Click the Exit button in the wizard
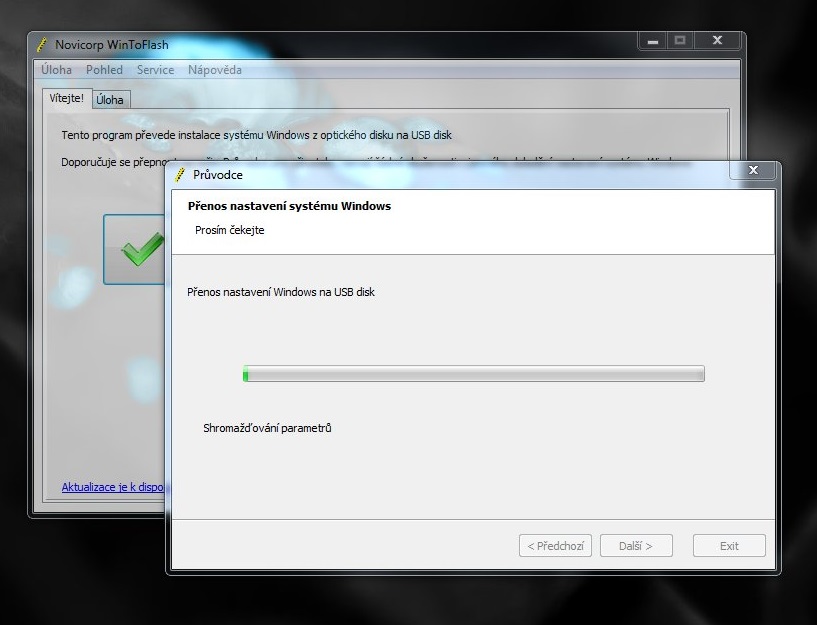This screenshot has width=817, height=625. (x=729, y=546)
